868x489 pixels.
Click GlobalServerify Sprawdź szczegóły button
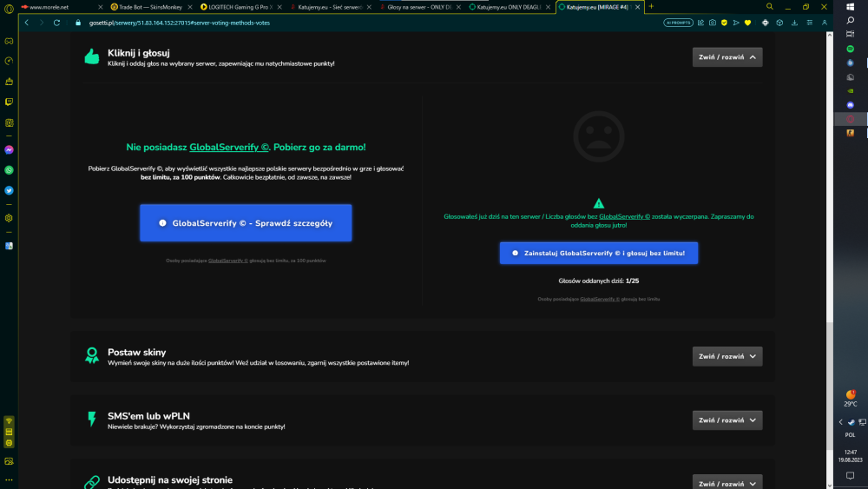coord(246,222)
